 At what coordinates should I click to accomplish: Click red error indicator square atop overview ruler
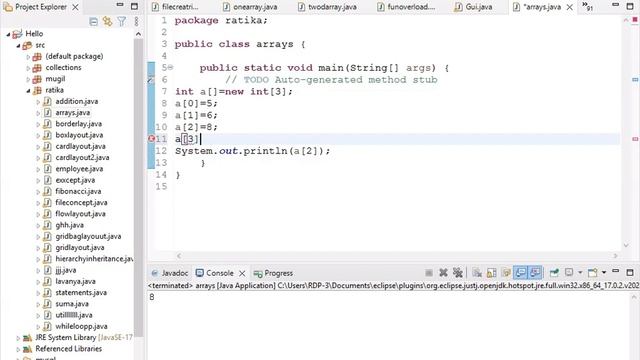pos(635,20)
